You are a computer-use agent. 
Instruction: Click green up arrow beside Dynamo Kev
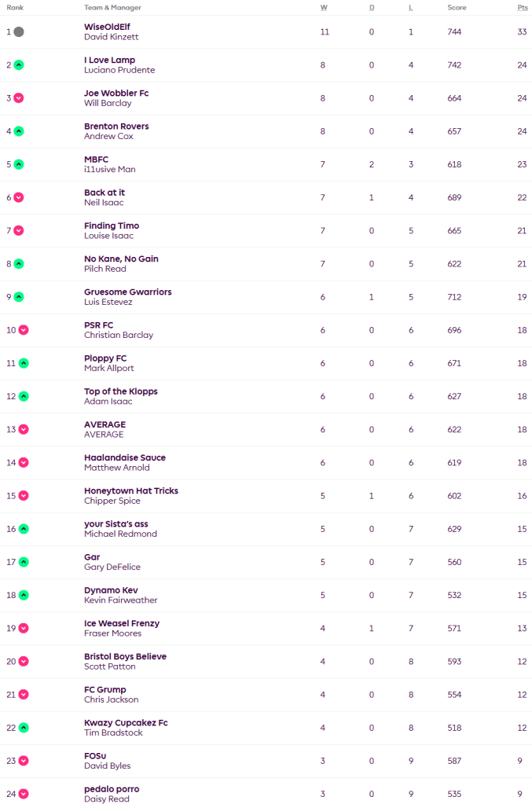(x=24, y=595)
